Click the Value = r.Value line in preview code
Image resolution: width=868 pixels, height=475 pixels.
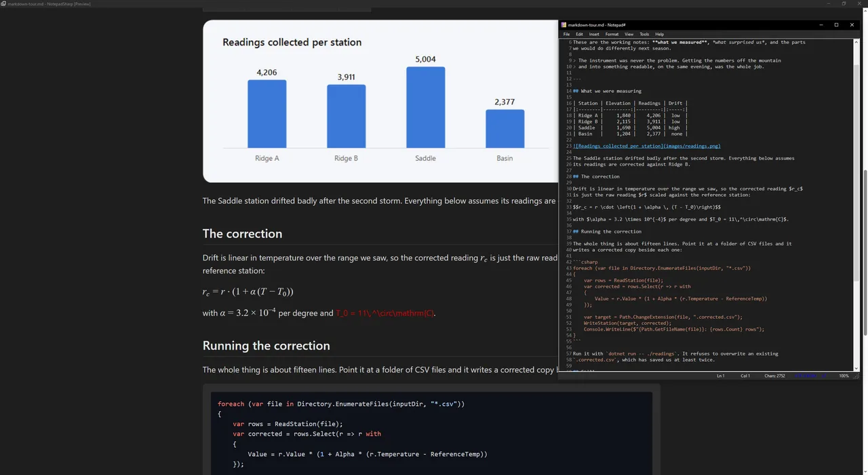click(368, 454)
